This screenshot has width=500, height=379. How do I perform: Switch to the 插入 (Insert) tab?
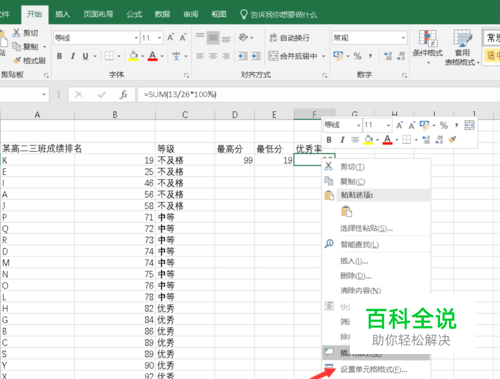[62, 14]
